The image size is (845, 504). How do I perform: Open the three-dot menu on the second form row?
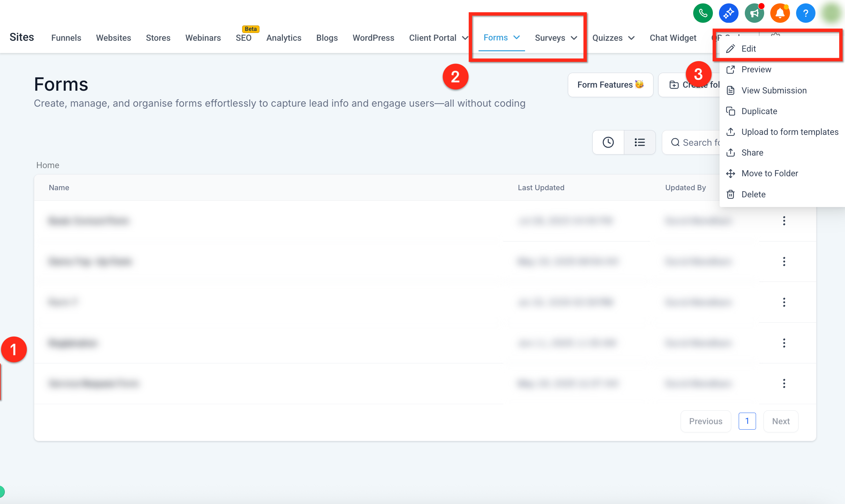tap(784, 262)
